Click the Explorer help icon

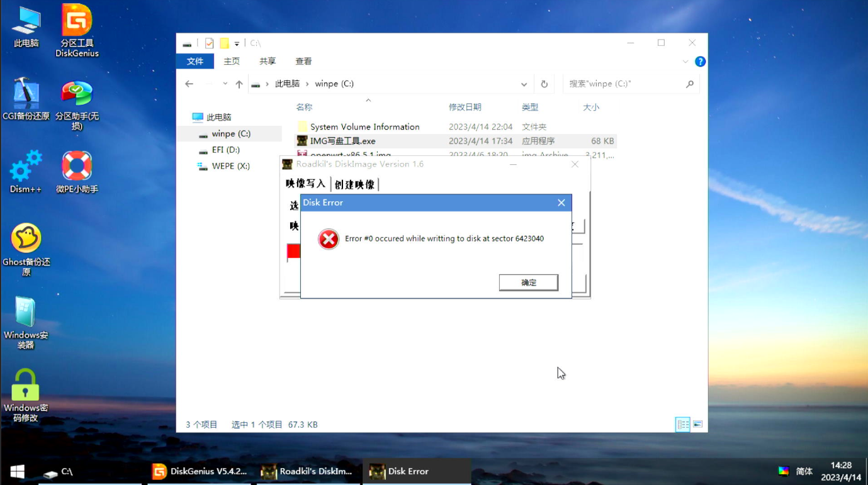coord(700,62)
